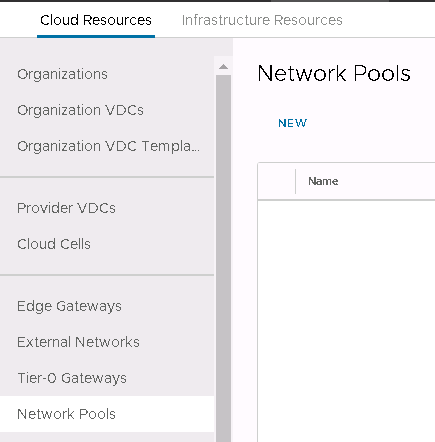Click the divider line above Provider VDCs
The width and height of the screenshot is (435, 442).
pyautogui.click(x=107, y=177)
